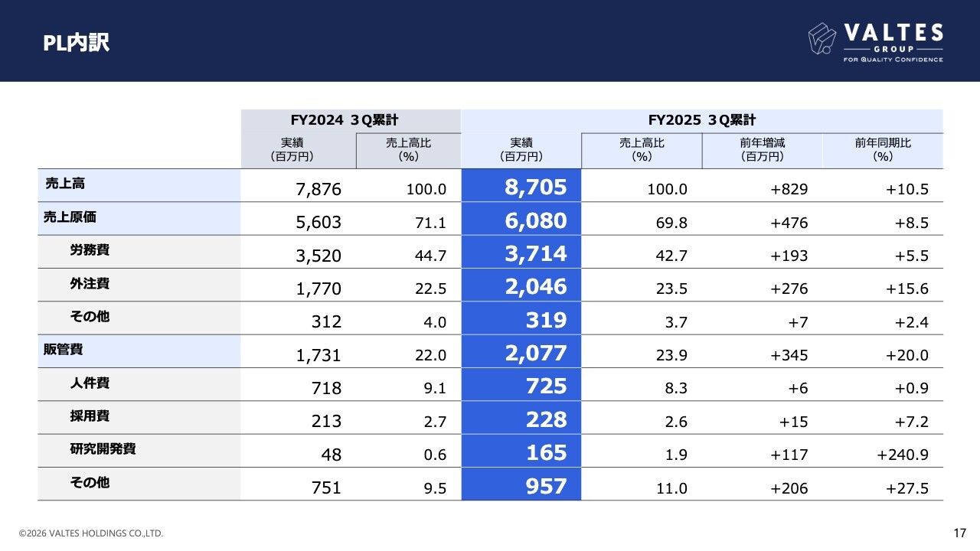Click the highlighted 6,080 cost value

tap(536, 221)
